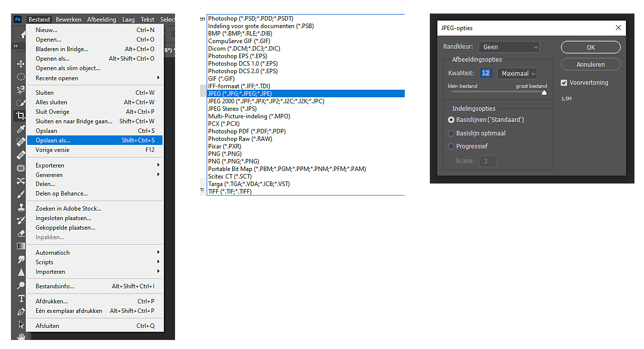
Task: Open the Randkleur dropdown
Action: (x=509, y=47)
